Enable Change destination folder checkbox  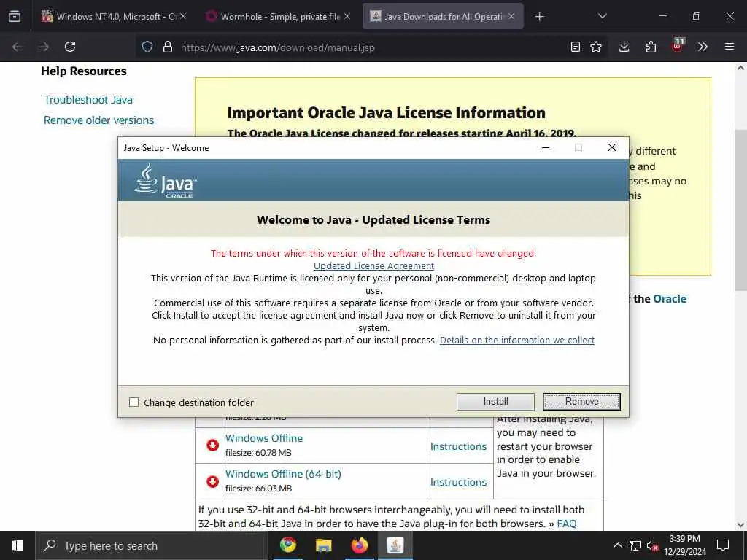click(x=134, y=402)
